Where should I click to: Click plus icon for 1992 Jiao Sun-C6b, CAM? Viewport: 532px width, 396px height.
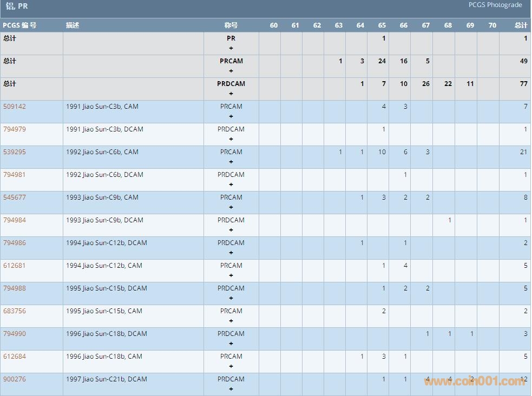pos(231,162)
